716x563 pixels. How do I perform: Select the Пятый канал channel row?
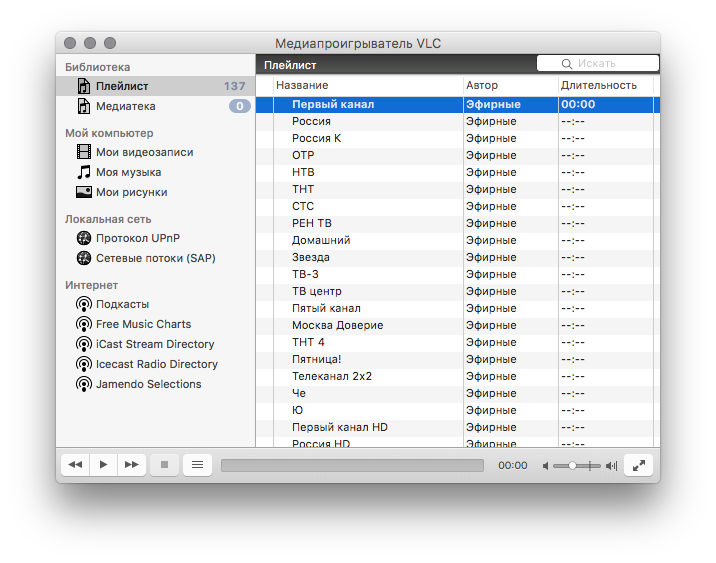(x=458, y=308)
